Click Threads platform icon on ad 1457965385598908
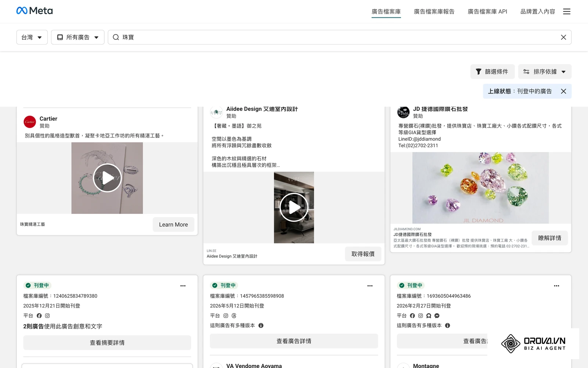Screen dimensions: 588x368 pyautogui.click(x=234, y=316)
